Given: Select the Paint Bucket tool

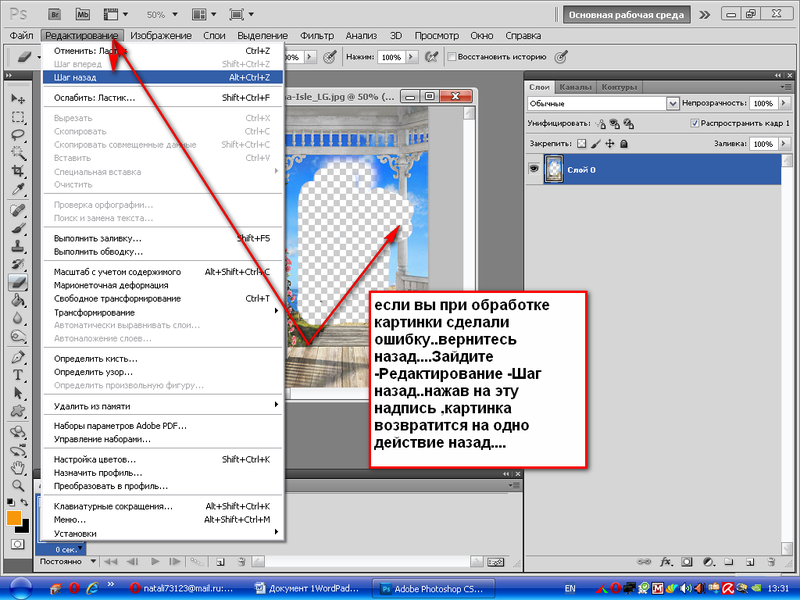Looking at the screenshot, I should (x=18, y=300).
